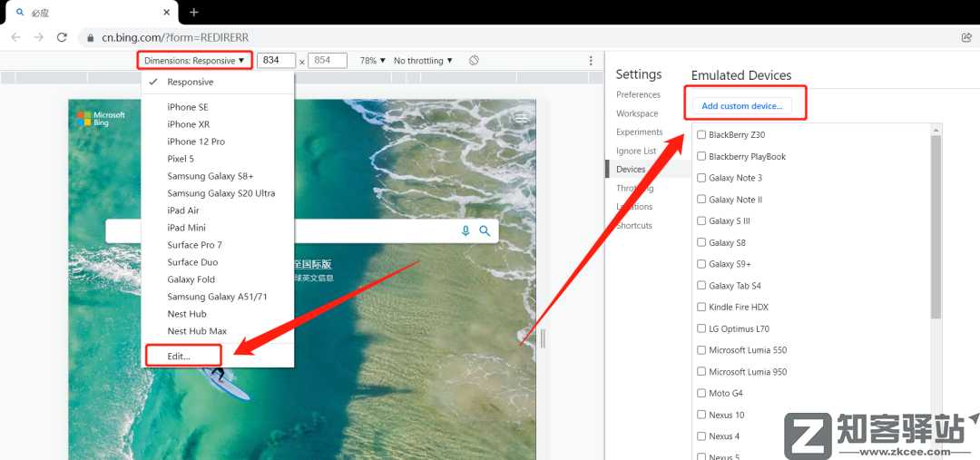
Task: Reload the page with the refresh icon
Action: tap(62, 37)
